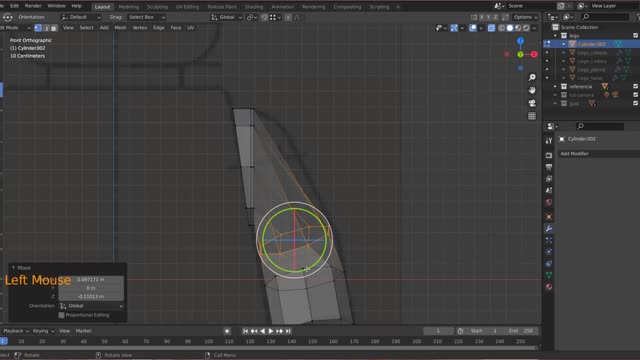Image resolution: width=640 pixels, height=360 pixels.
Task: Open the Orientation Default dropdown
Action: click(80, 17)
